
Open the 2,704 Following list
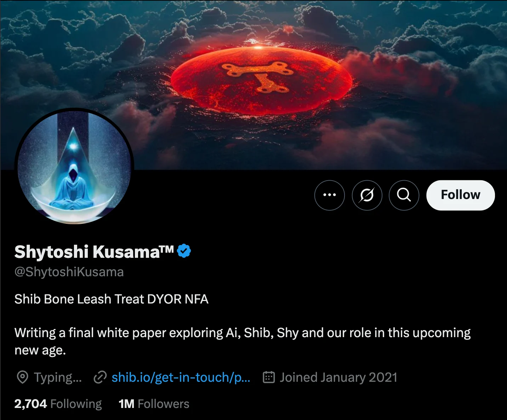[x=58, y=404]
